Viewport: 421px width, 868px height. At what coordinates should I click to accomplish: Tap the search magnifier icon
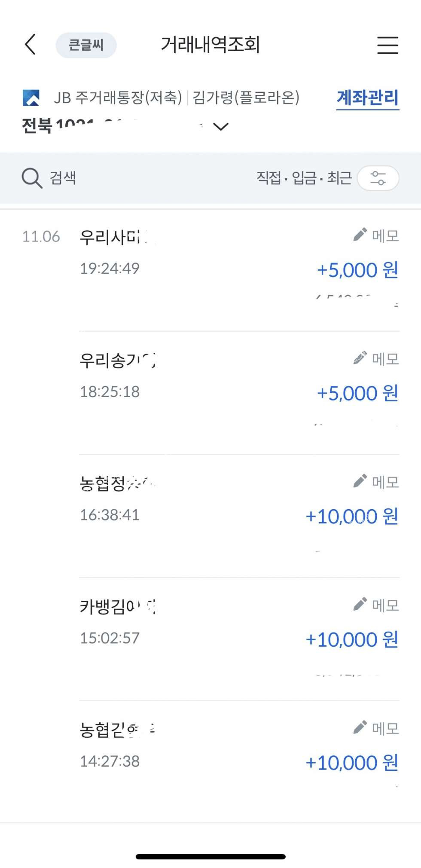(x=32, y=178)
